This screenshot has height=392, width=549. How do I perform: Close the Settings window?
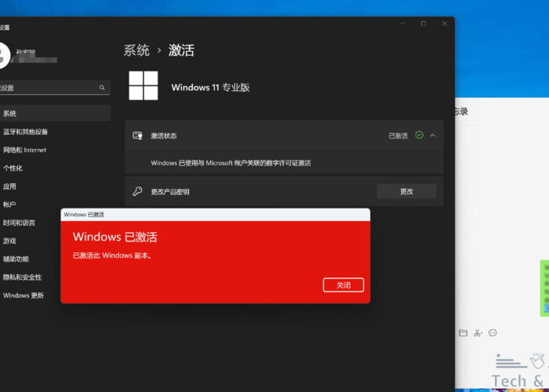(445, 24)
